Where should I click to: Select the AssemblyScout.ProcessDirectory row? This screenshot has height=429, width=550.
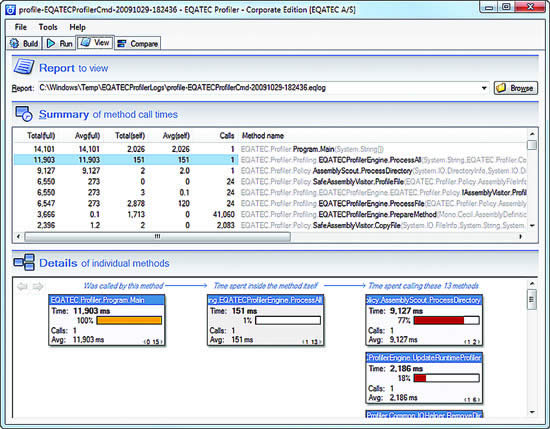270,171
